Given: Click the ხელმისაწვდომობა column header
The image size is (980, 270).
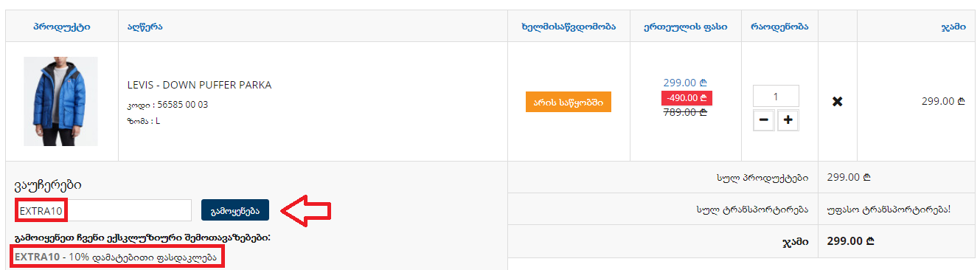Looking at the screenshot, I should (x=569, y=27).
